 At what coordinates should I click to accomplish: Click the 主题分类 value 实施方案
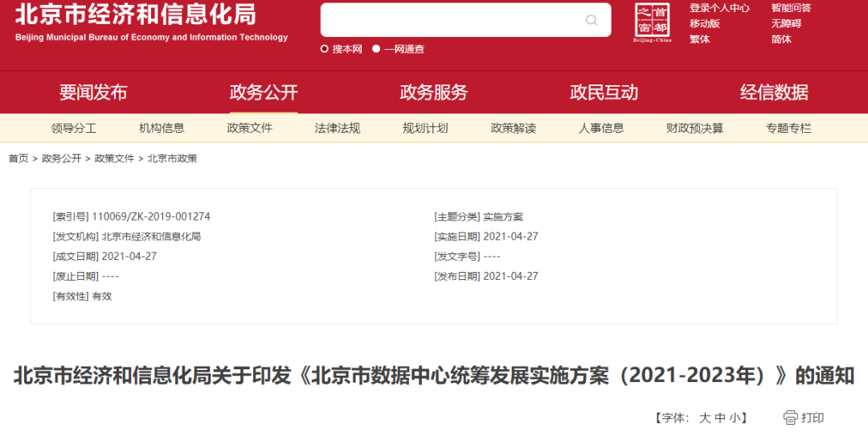(502, 216)
